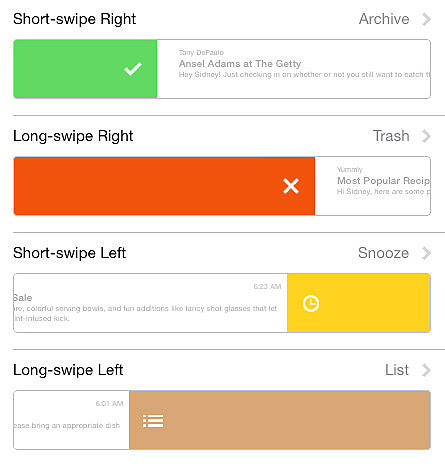Image resolution: width=445 pixels, height=464 pixels.
Task: Tap the Snooze value label
Action: pos(383,253)
